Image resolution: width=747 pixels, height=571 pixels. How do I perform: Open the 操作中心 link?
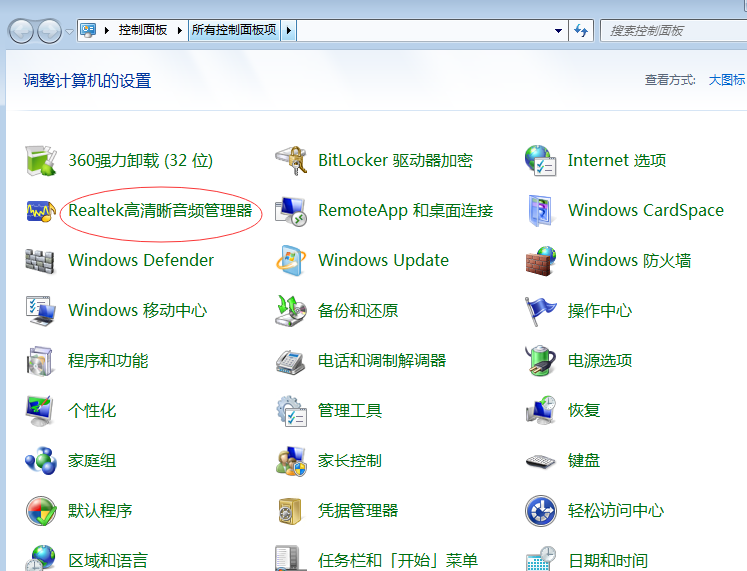600,311
